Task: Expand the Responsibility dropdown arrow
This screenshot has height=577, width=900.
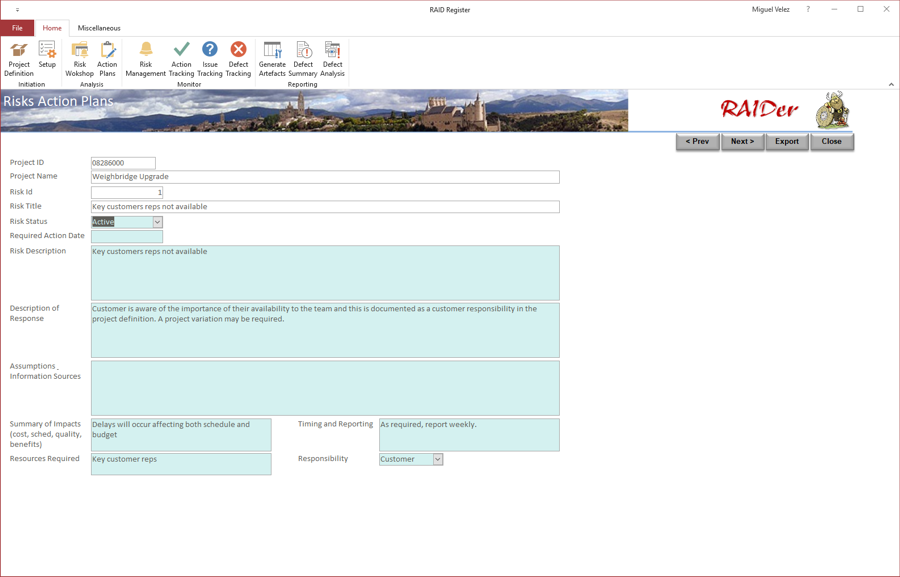Action: click(437, 459)
